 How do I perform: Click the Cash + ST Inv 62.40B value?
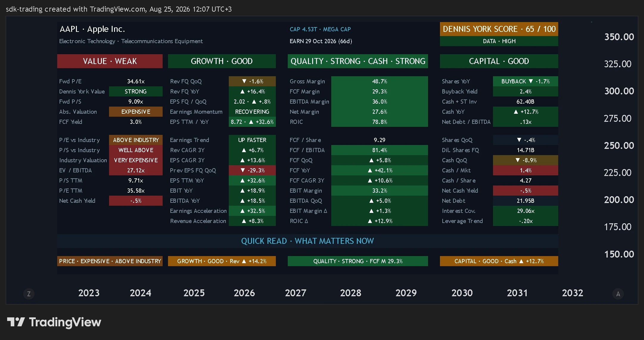click(x=525, y=102)
